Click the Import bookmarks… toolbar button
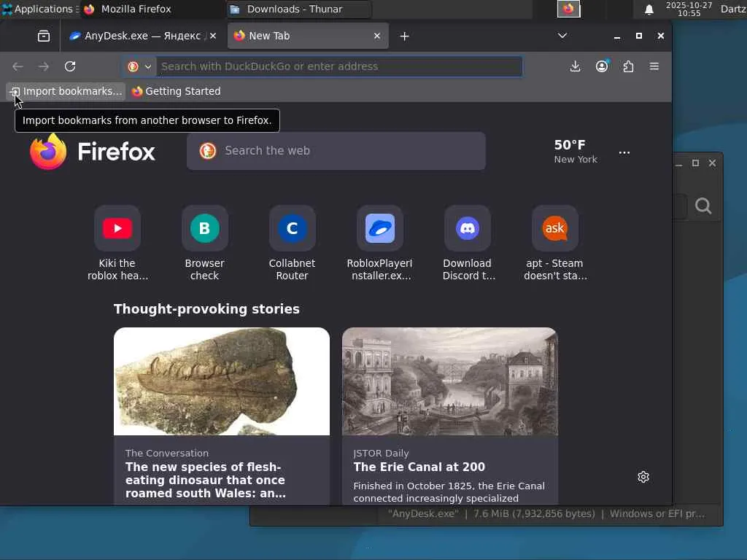 click(x=66, y=91)
